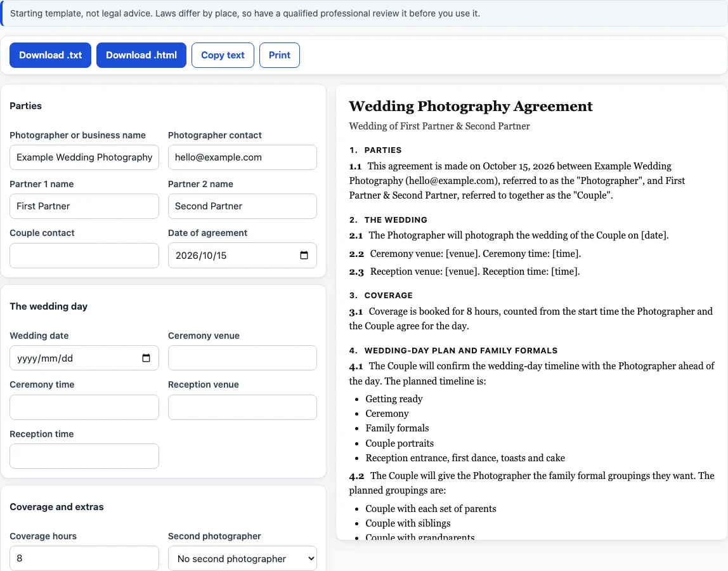Click the Print button
Screen dimensions: 728x571
pyautogui.click(x=280, y=55)
